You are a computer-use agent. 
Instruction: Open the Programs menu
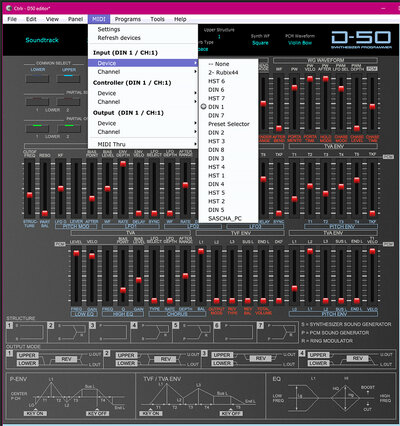(128, 19)
